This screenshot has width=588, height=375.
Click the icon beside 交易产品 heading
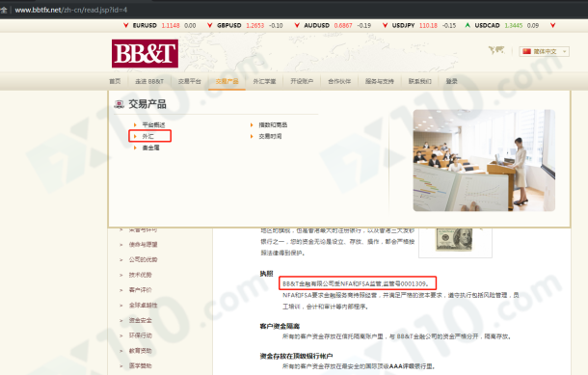point(120,104)
